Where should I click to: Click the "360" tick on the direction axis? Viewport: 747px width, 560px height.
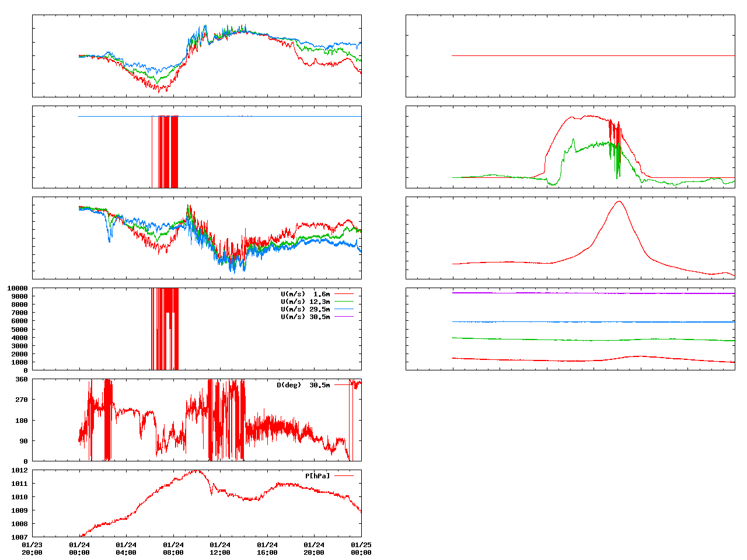point(22,379)
